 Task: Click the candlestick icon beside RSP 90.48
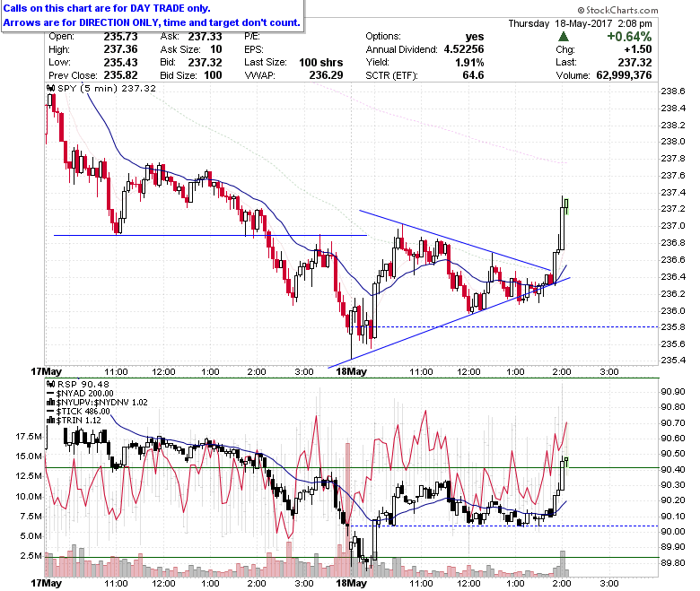point(51,384)
